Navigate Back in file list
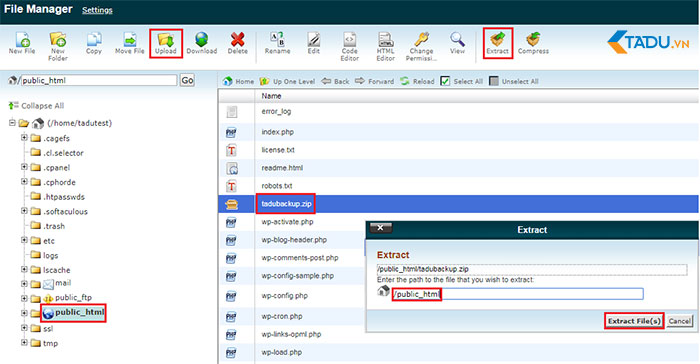Screen dimensions: 700x364 pyautogui.click(x=335, y=81)
